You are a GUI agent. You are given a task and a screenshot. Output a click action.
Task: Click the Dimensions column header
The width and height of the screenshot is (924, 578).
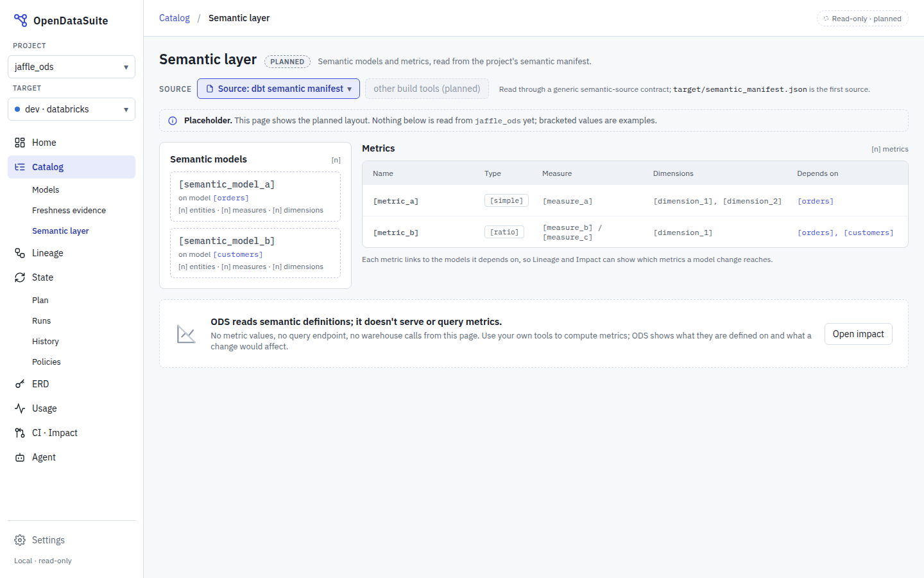(x=673, y=173)
